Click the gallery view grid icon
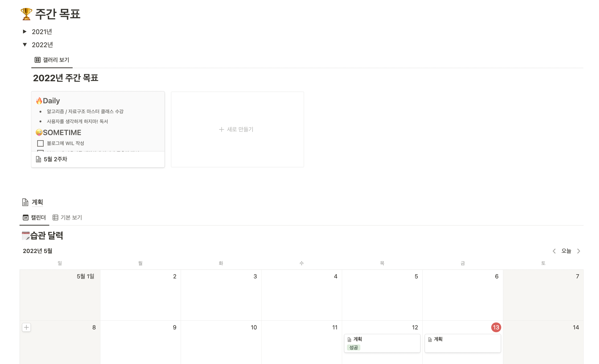The width and height of the screenshot is (599, 364). click(x=37, y=60)
